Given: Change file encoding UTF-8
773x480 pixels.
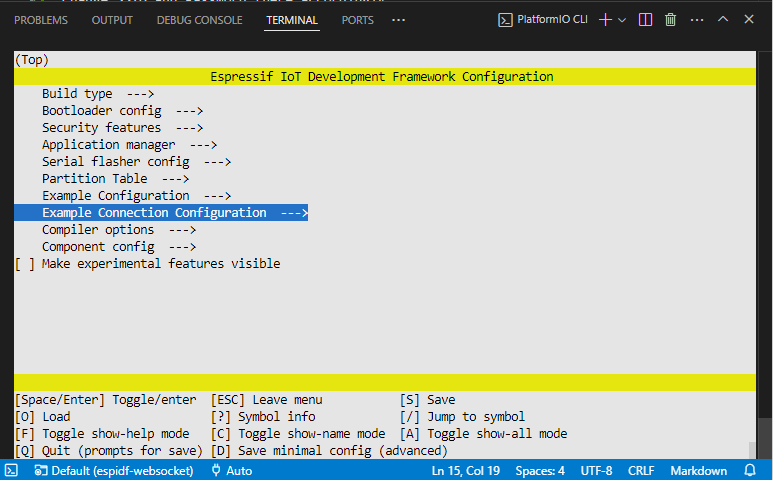Looking at the screenshot, I should click(597, 471).
